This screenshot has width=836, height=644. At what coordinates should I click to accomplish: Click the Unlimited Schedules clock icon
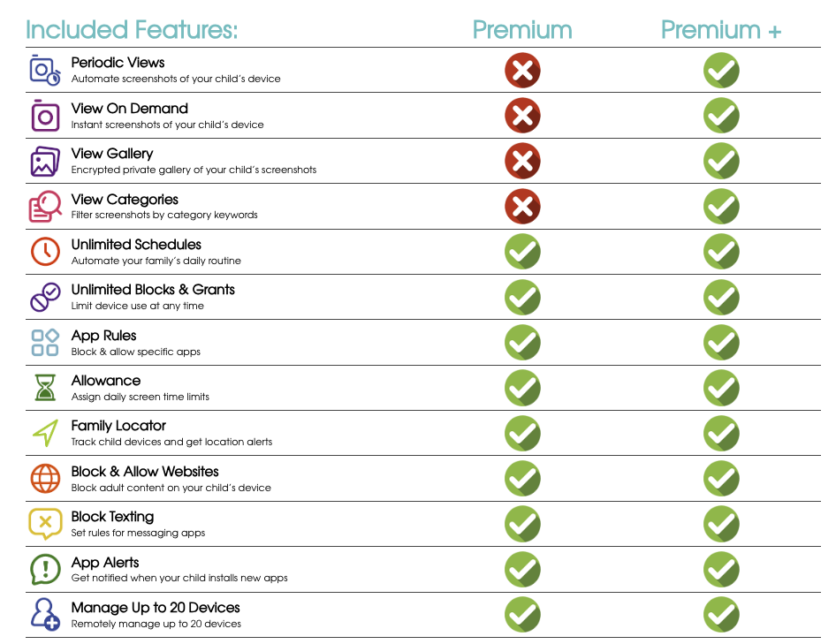[45, 252]
